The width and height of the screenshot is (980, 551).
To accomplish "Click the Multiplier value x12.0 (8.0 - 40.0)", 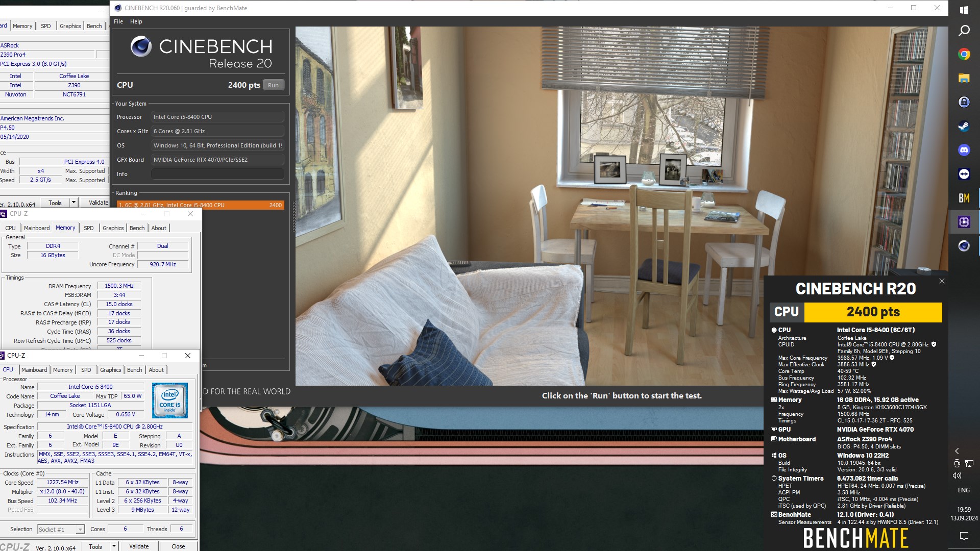I will tap(62, 491).
